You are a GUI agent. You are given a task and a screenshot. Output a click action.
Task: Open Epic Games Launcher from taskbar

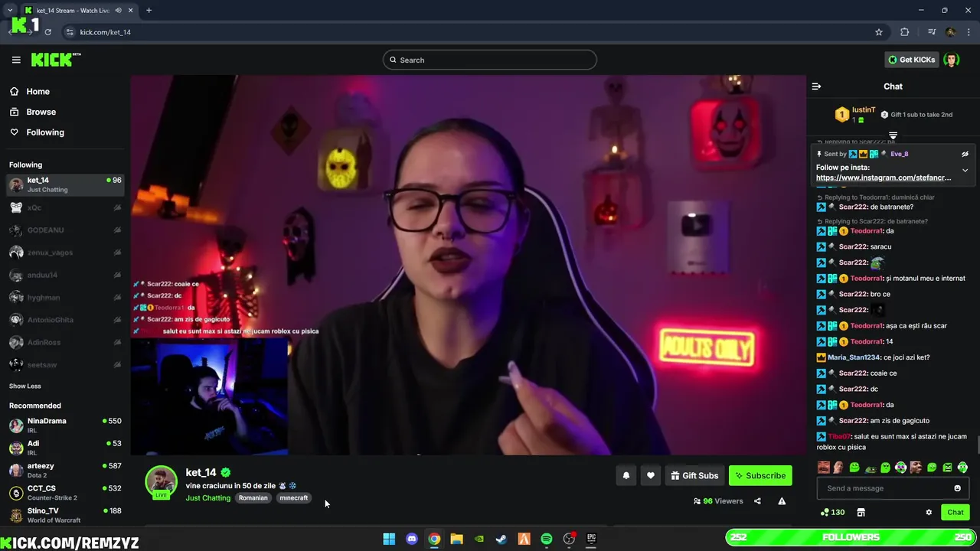[x=591, y=539]
